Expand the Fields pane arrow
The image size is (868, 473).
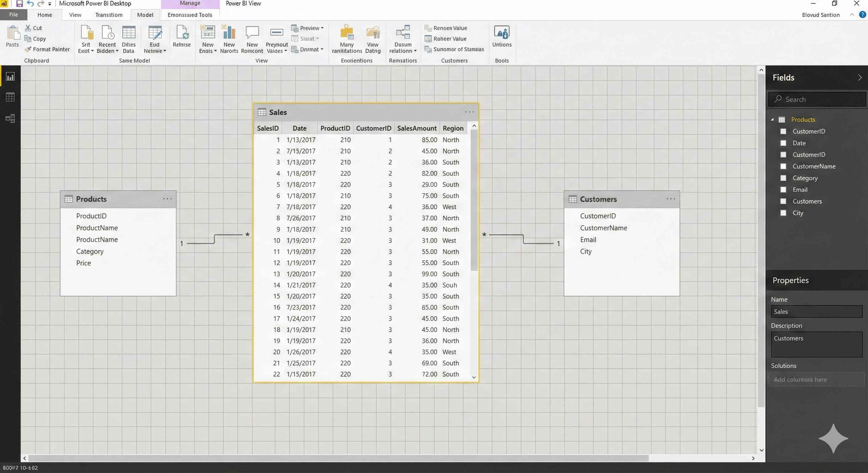(860, 77)
